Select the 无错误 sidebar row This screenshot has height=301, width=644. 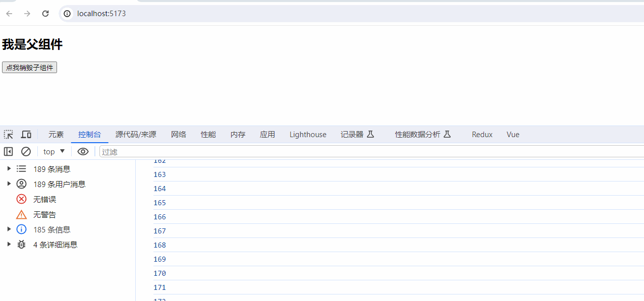pos(68,199)
